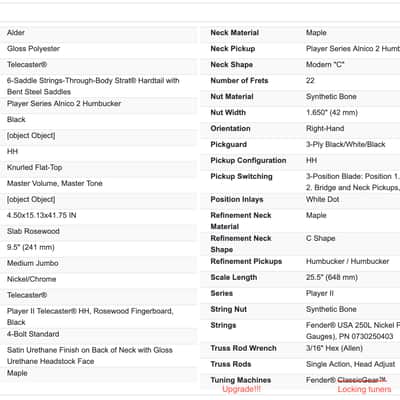Click the Neck Material label
The width and height of the screenshot is (400, 400).
(x=235, y=33)
